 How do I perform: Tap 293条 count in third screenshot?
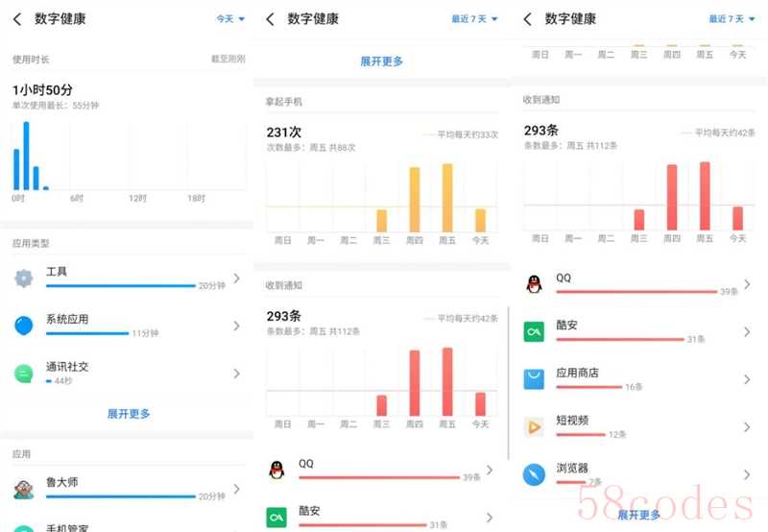click(541, 131)
